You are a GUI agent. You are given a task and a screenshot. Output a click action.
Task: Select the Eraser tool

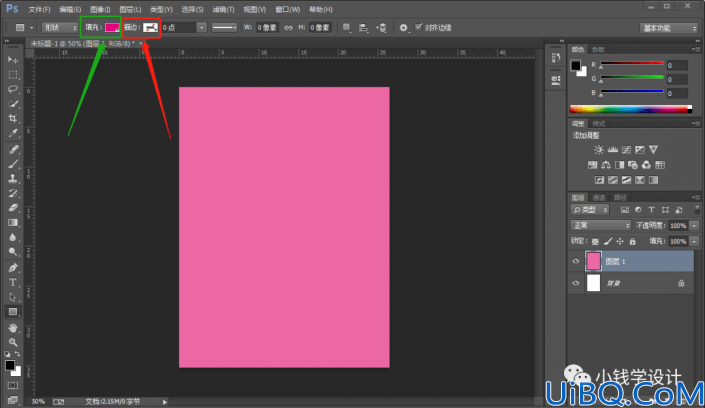tap(13, 208)
